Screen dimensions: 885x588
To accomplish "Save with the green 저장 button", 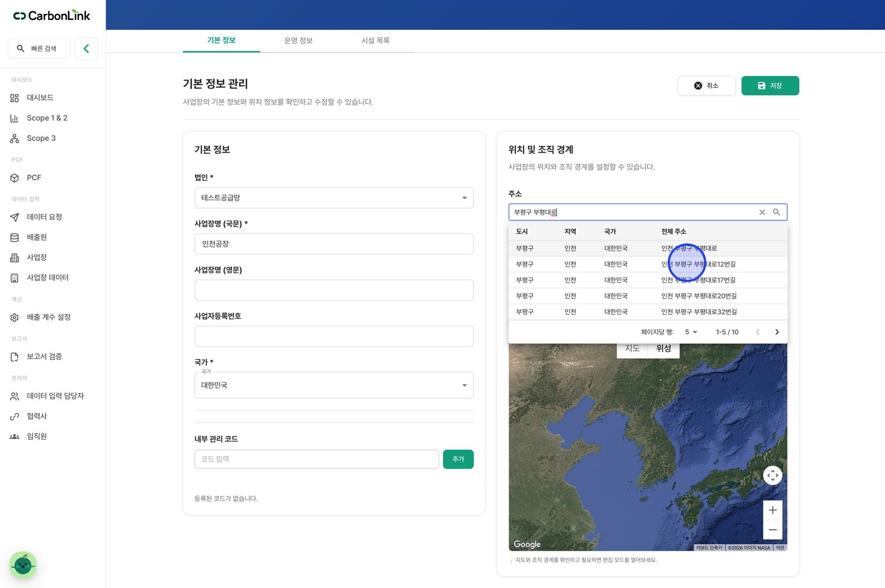I will tap(770, 86).
